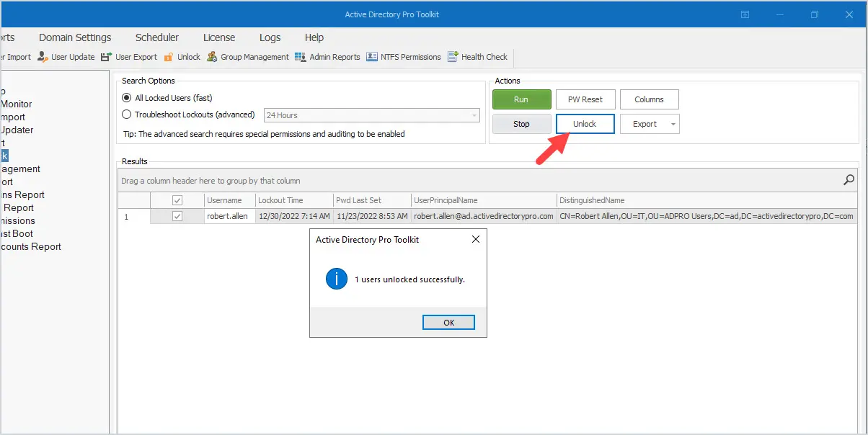
Task: Open the Domain Settings menu
Action: pos(75,37)
